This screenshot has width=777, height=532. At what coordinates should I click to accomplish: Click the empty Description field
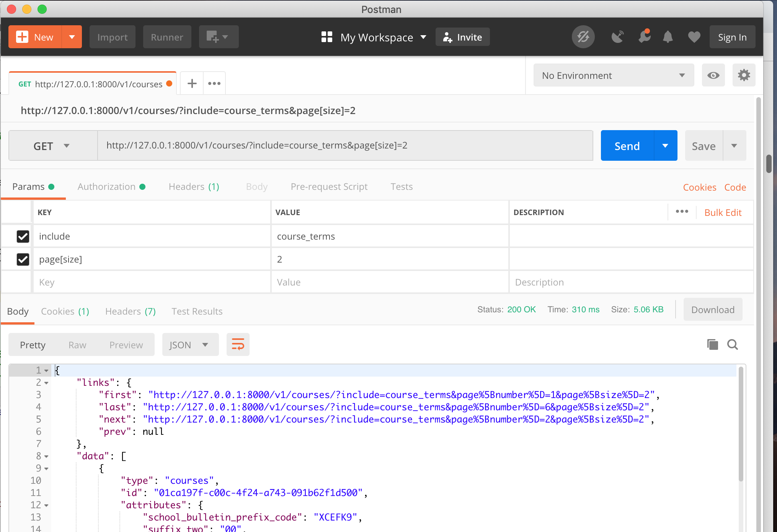pyautogui.click(x=632, y=282)
